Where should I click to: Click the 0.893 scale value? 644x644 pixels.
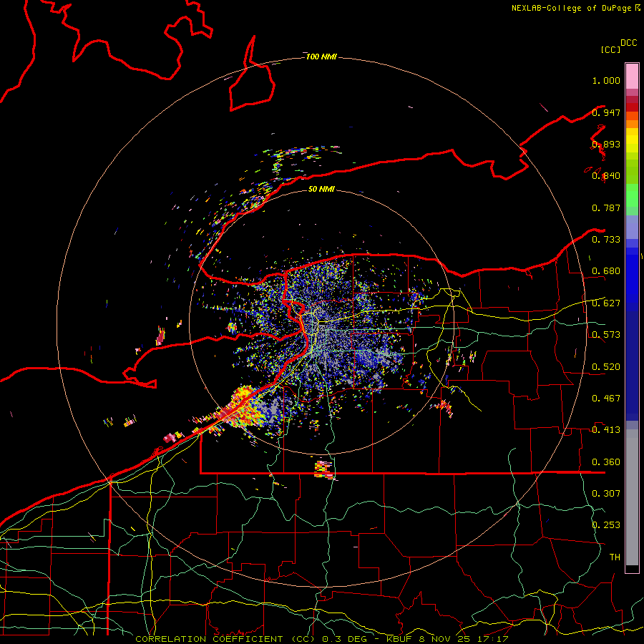606,144
